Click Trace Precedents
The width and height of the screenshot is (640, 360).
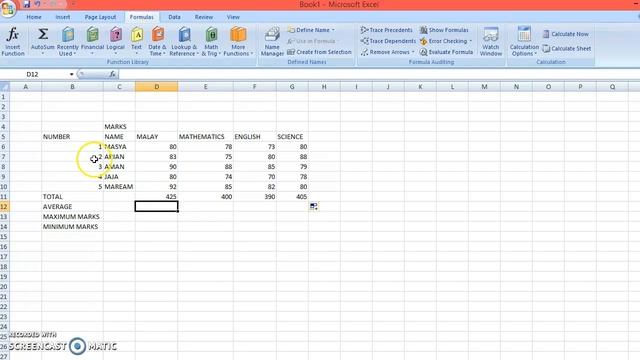[387, 30]
